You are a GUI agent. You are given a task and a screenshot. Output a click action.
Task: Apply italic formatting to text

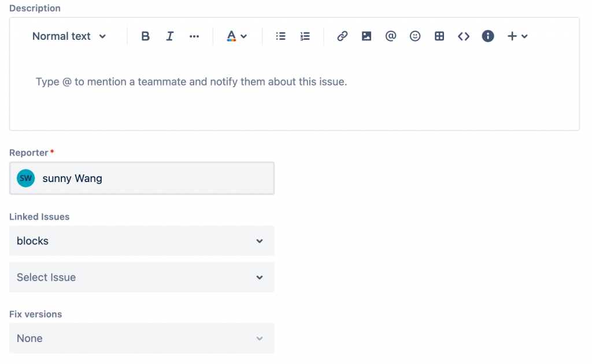click(170, 36)
